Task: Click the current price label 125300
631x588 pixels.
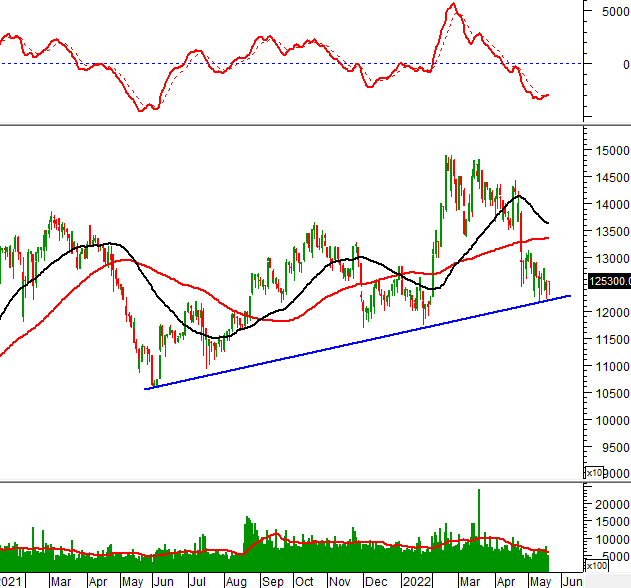Action: 609,283
